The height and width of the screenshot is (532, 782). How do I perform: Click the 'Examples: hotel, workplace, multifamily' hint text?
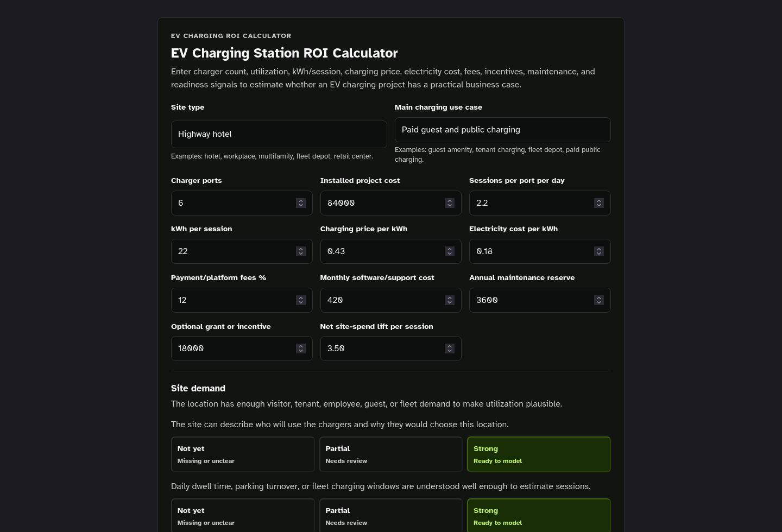[x=272, y=156]
